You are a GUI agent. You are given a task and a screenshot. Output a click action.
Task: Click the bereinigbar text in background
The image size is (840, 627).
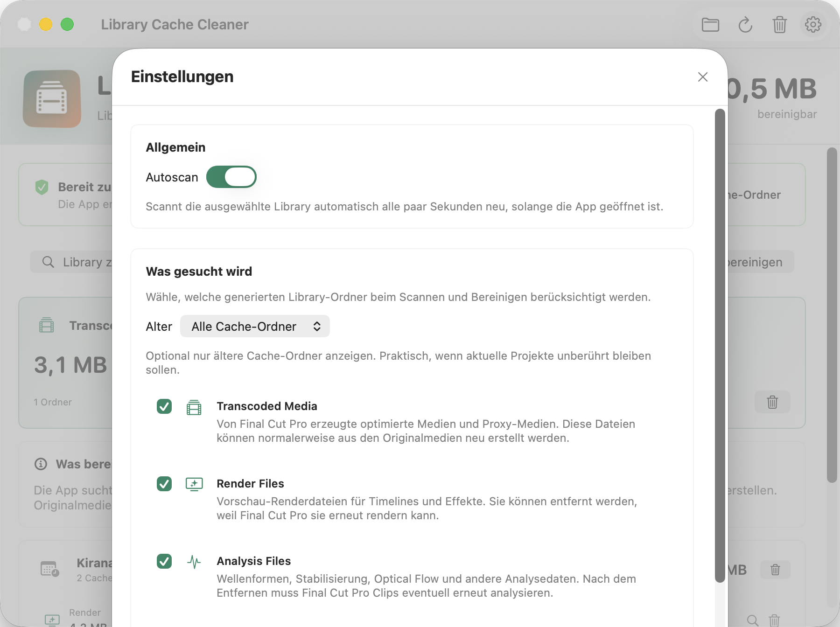point(787,114)
